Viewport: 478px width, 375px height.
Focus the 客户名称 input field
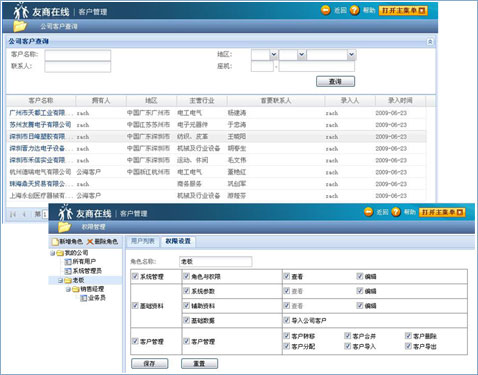(78, 55)
